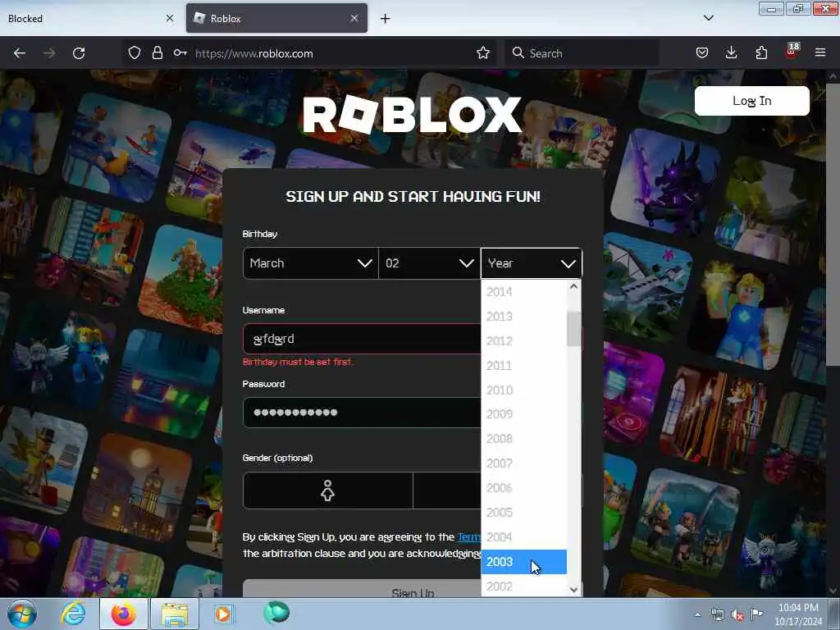
Task: Open the Windows Start menu
Action: tap(22, 614)
